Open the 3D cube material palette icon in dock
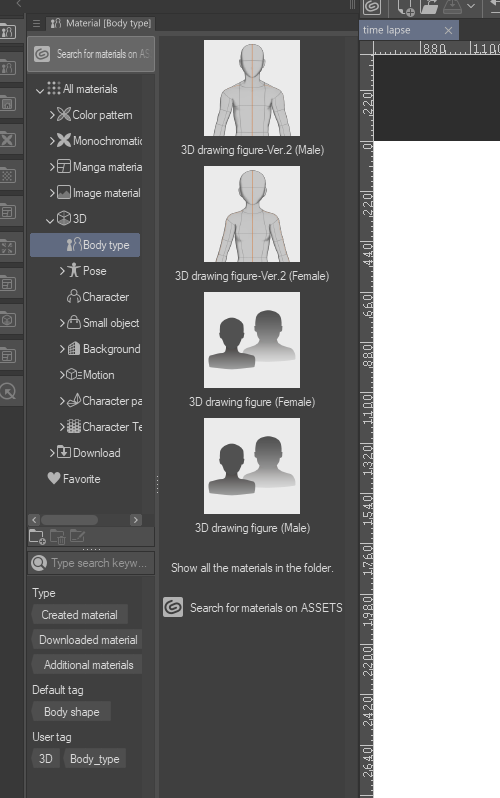This screenshot has height=798, width=500. point(8,320)
